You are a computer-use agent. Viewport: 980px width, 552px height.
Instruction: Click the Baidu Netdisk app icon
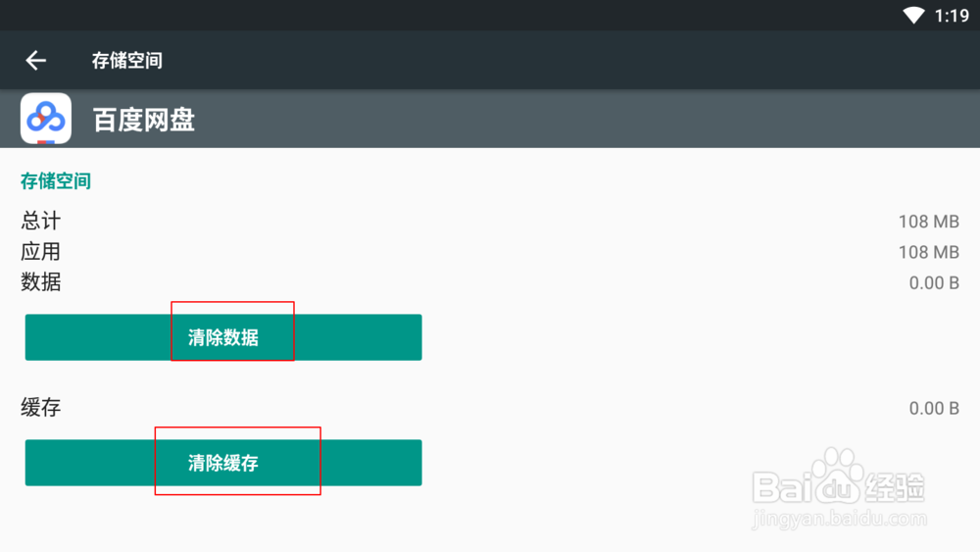click(46, 119)
